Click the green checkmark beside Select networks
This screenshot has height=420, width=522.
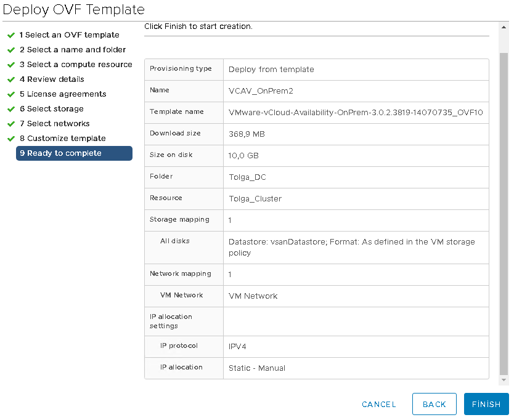(x=11, y=124)
